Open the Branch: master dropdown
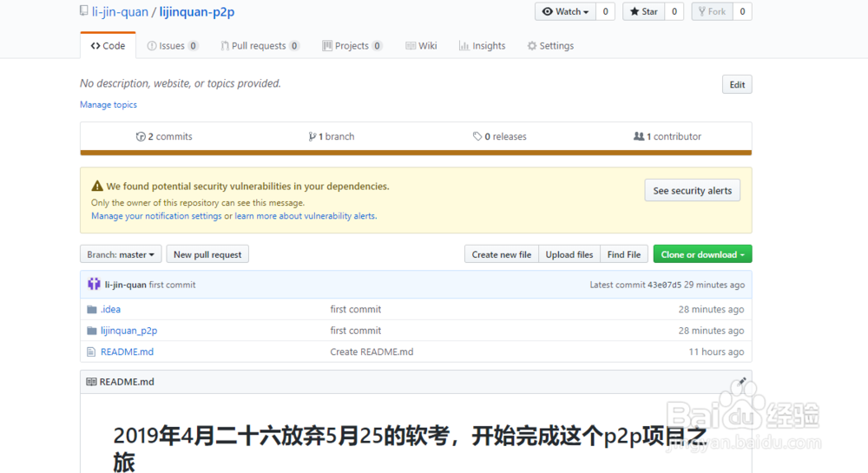The height and width of the screenshot is (473, 868). [121, 254]
